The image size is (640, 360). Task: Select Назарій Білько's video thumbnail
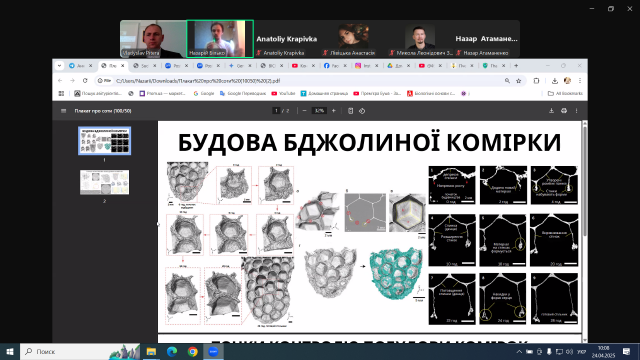click(220, 39)
